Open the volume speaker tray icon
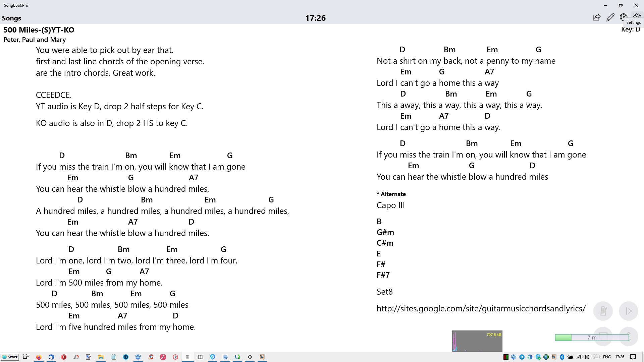The image size is (644, 362). pos(586,357)
